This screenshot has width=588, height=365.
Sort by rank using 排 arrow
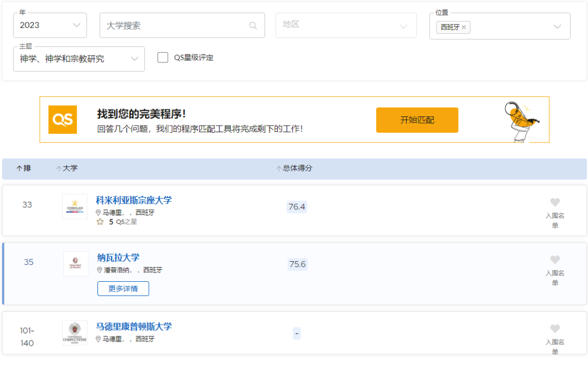coord(20,168)
